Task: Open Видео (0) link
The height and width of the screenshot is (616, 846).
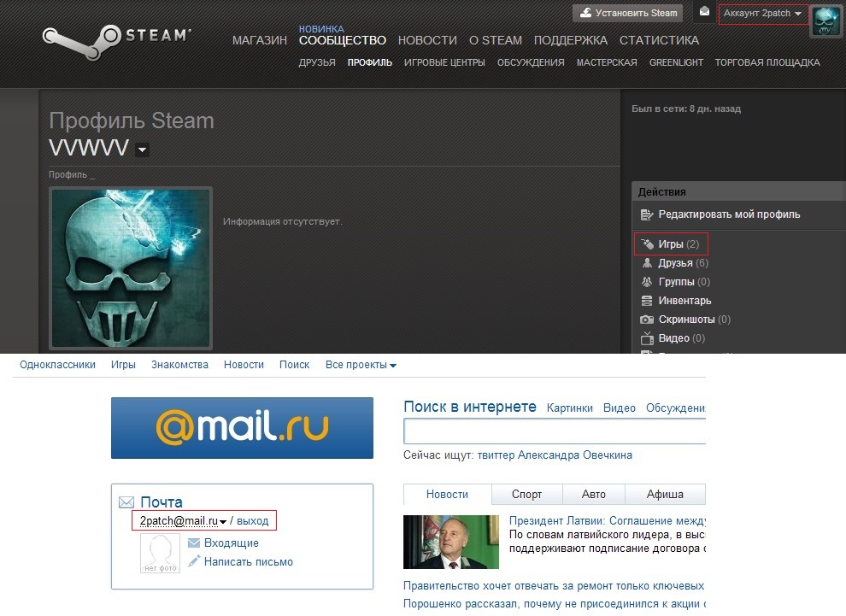Action: click(x=681, y=338)
